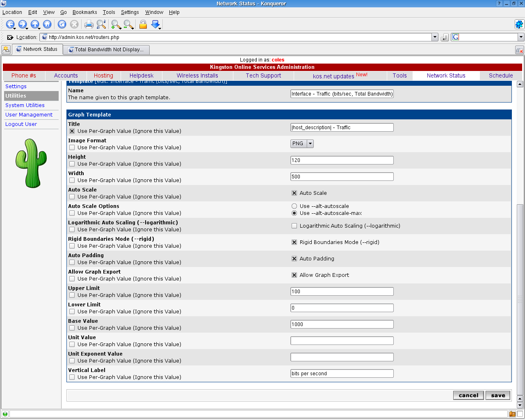Click the Security padlock icon
Image resolution: width=525 pixels, height=420 pixels.
coord(143,24)
